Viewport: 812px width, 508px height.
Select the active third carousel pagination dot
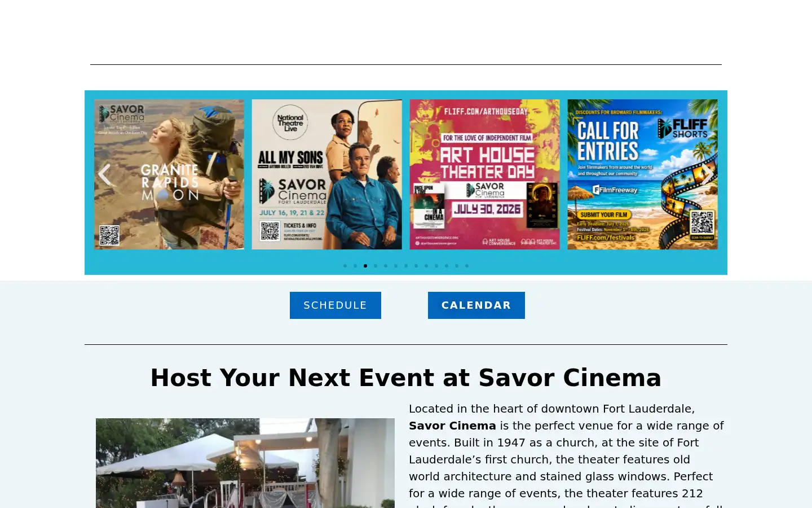[365, 266]
